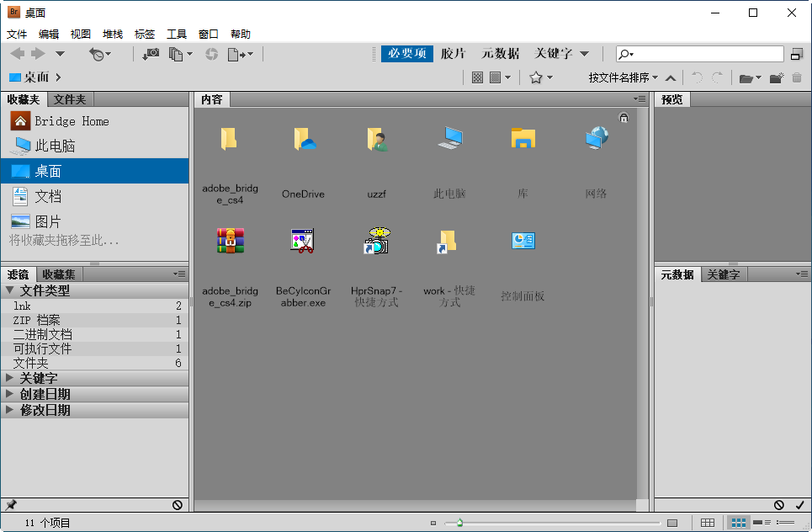Screen dimensions: 812x532
Task: Toggle lnk file type filter
Action: pos(95,306)
